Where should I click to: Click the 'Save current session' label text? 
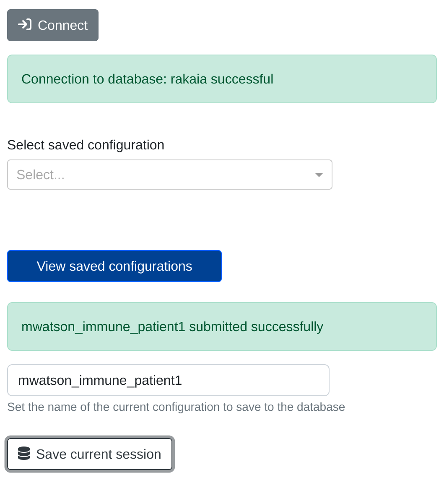99,454
